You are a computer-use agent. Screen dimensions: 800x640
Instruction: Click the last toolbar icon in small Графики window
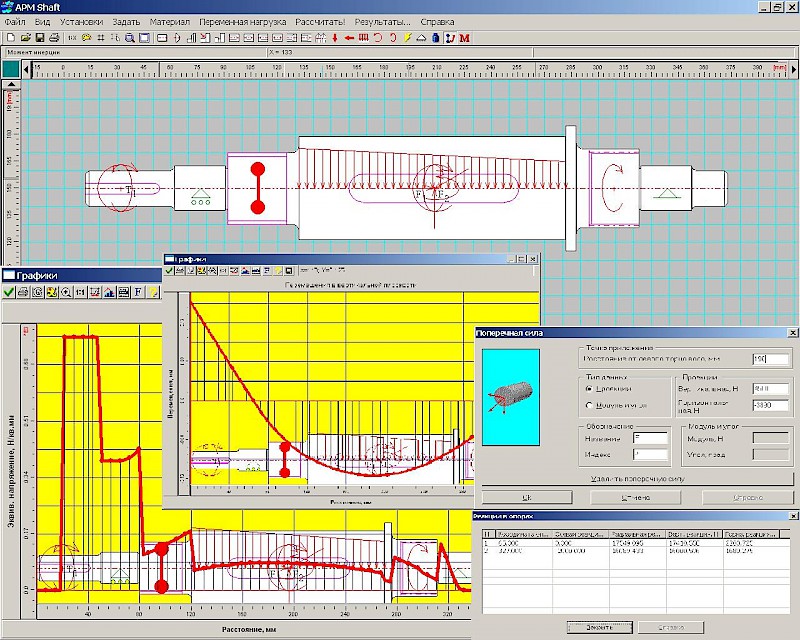tap(289, 270)
